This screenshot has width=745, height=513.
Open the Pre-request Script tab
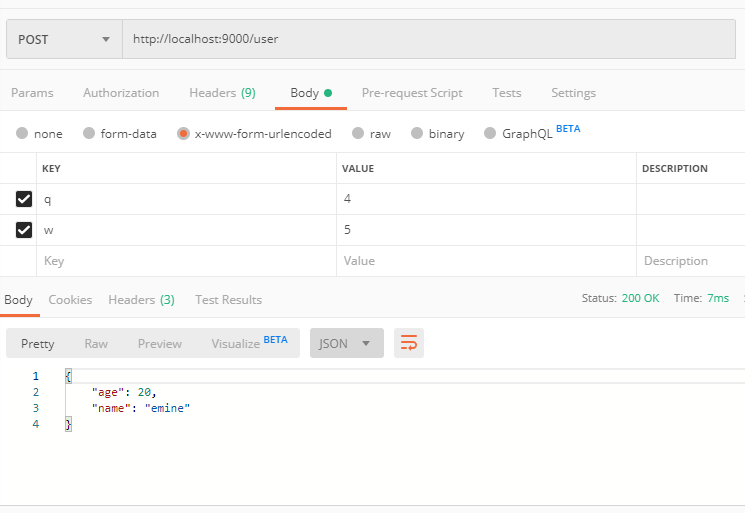(412, 93)
